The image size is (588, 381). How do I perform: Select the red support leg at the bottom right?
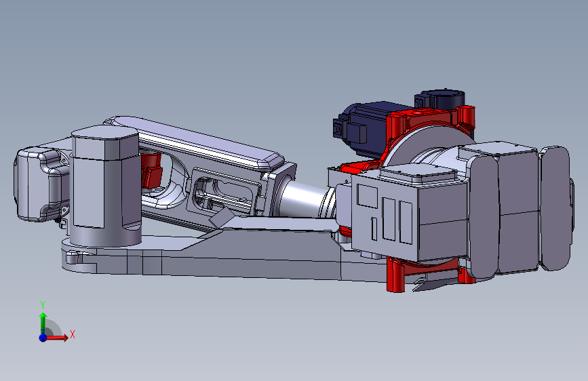[395, 275]
